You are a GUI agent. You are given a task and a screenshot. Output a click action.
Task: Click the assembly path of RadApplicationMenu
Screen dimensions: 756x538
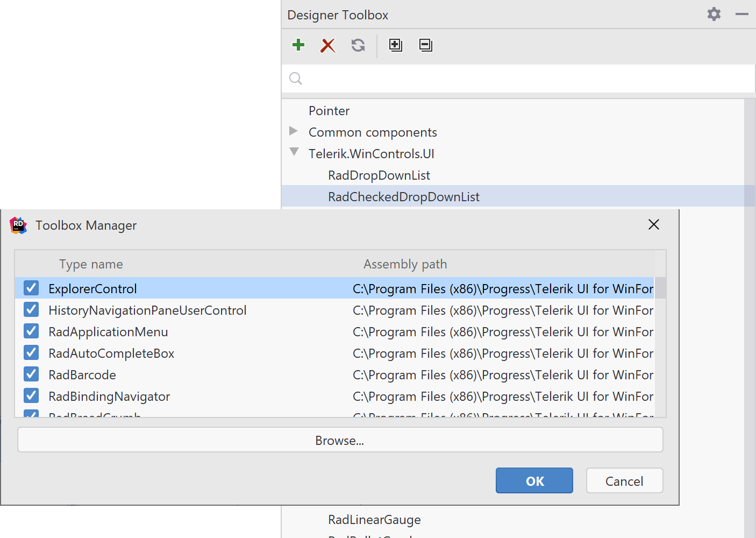pos(503,332)
